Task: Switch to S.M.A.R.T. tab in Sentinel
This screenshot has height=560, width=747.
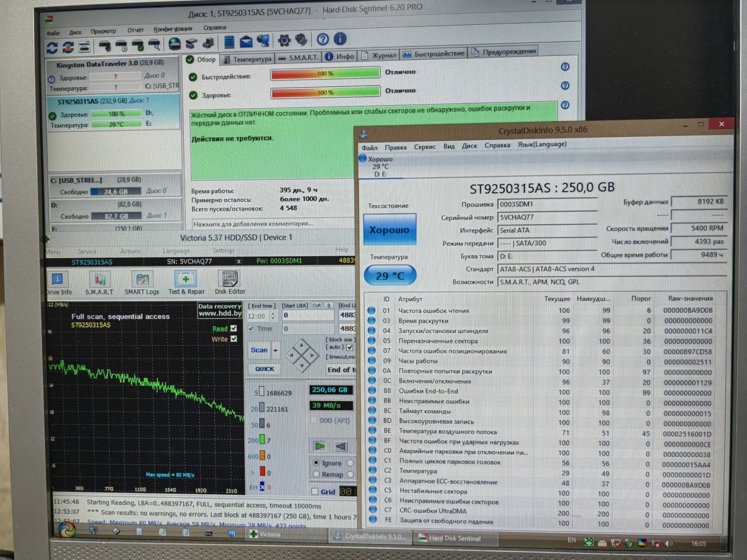Action: [x=298, y=58]
